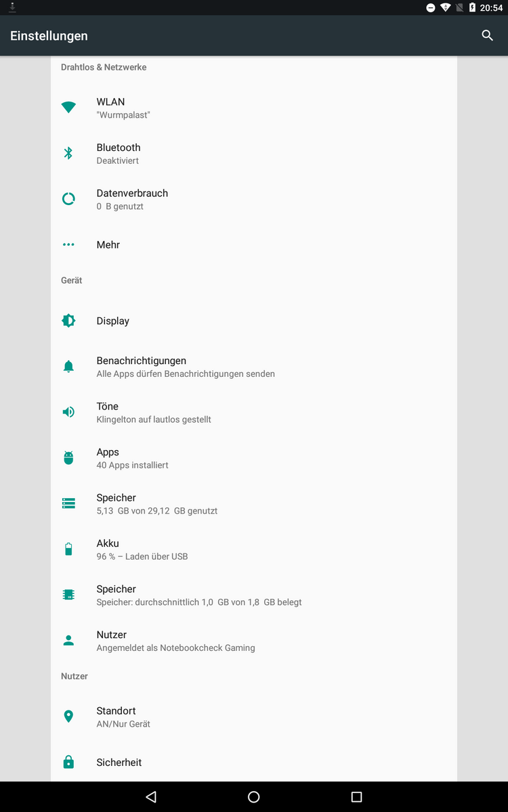Open Datenverbrauch via circular data icon
The height and width of the screenshot is (812, 508).
pyautogui.click(x=68, y=199)
